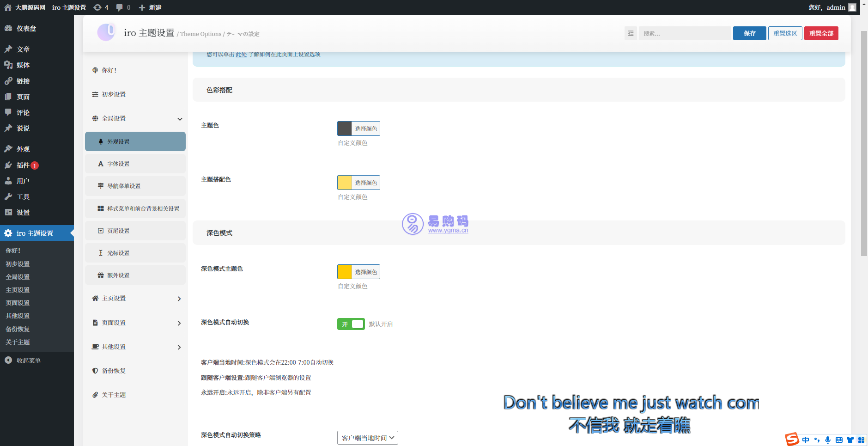
Task: Open the 插件 plugins menu icon
Action: (x=8, y=165)
